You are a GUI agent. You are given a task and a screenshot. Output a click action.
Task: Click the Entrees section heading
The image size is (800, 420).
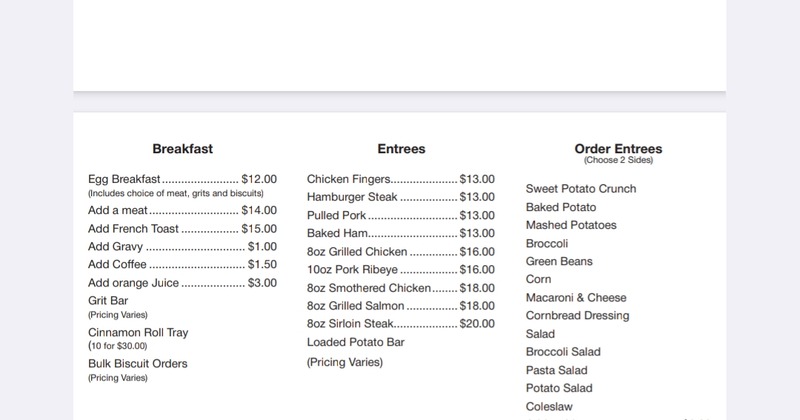click(x=401, y=149)
